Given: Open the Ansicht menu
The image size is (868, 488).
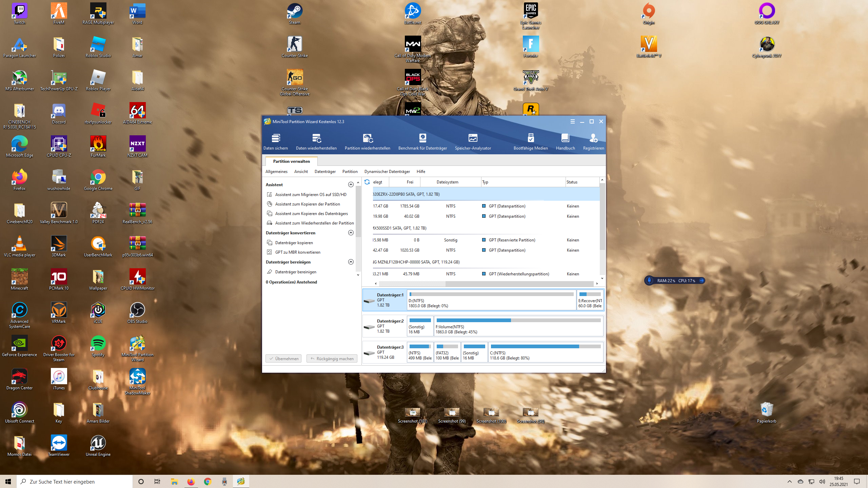Looking at the screenshot, I should (301, 171).
